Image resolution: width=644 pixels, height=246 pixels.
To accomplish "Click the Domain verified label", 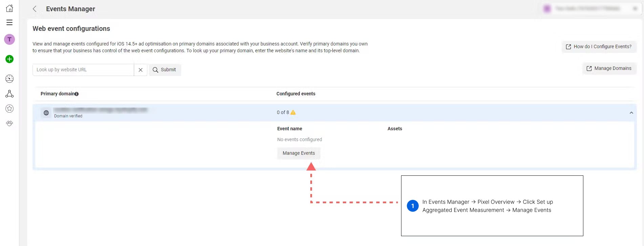I will (68, 116).
